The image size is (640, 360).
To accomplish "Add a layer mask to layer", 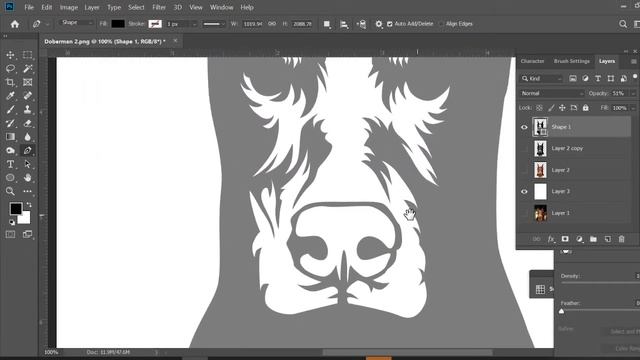I will [x=565, y=239].
